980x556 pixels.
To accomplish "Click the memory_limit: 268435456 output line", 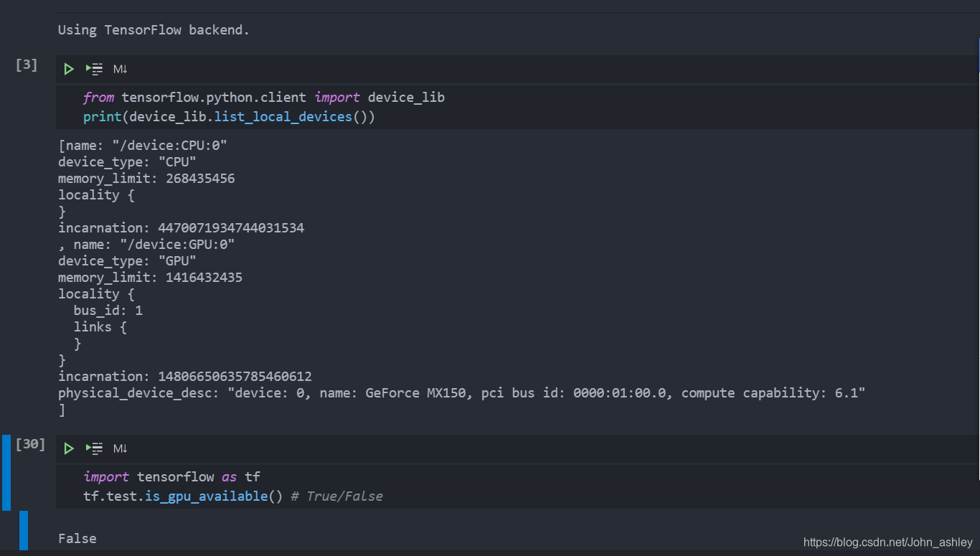I will click(x=146, y=178).
